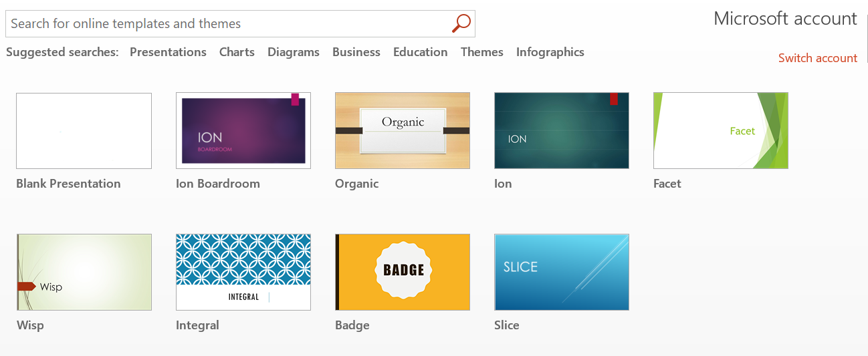Choose the Badge theme thumbnail
Viewport: 868px width, 356px height.
[x=403, y=272]
